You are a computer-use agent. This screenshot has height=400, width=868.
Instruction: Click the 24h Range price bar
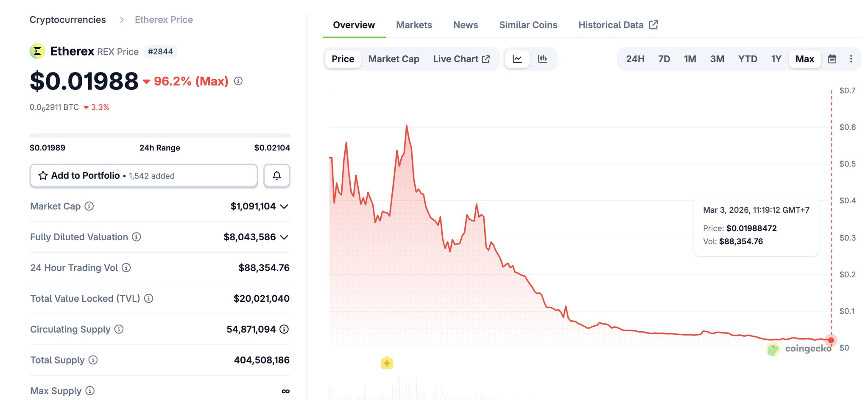tap(160, 136)
